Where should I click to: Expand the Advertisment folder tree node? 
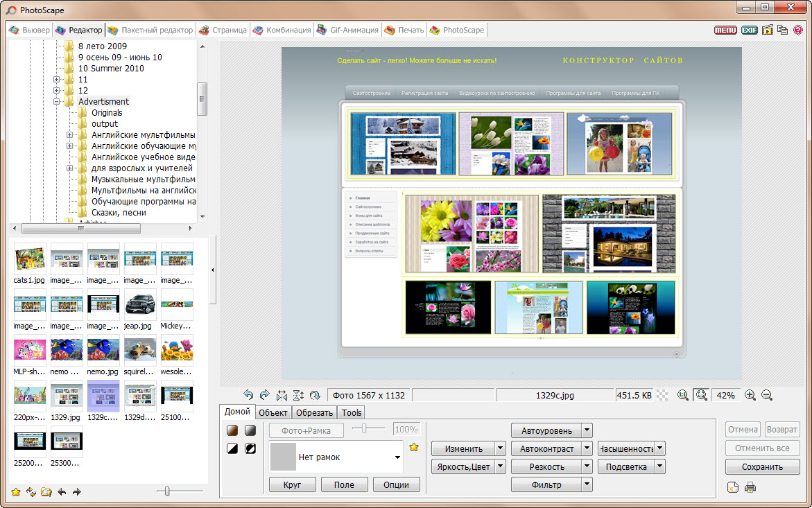[x=58, y=102]
